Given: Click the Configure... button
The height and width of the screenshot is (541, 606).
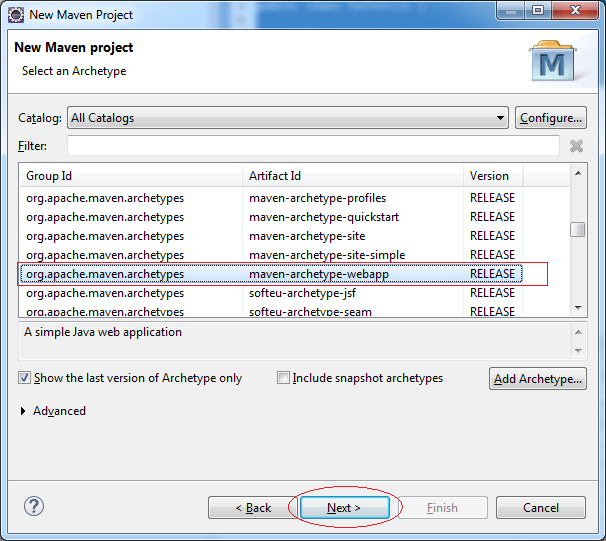Looking at the screenshot, I should coord(551,118).
